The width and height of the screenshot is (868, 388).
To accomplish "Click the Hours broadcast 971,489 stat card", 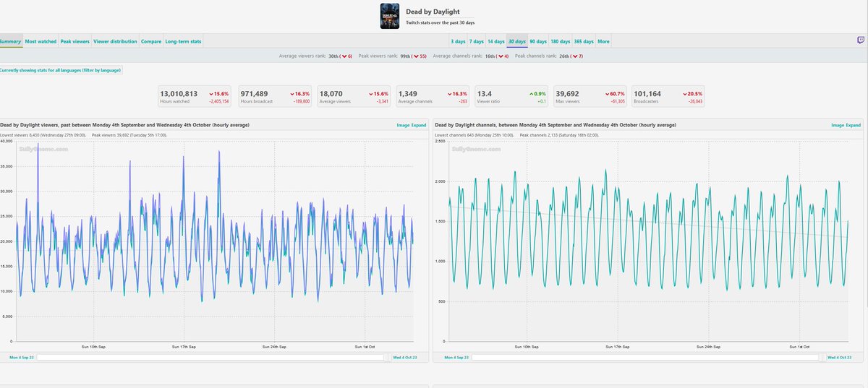I will tap(276, 97).
